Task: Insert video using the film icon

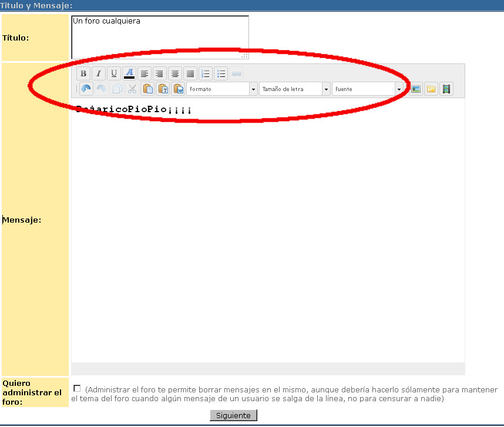Action: (446, 89)
